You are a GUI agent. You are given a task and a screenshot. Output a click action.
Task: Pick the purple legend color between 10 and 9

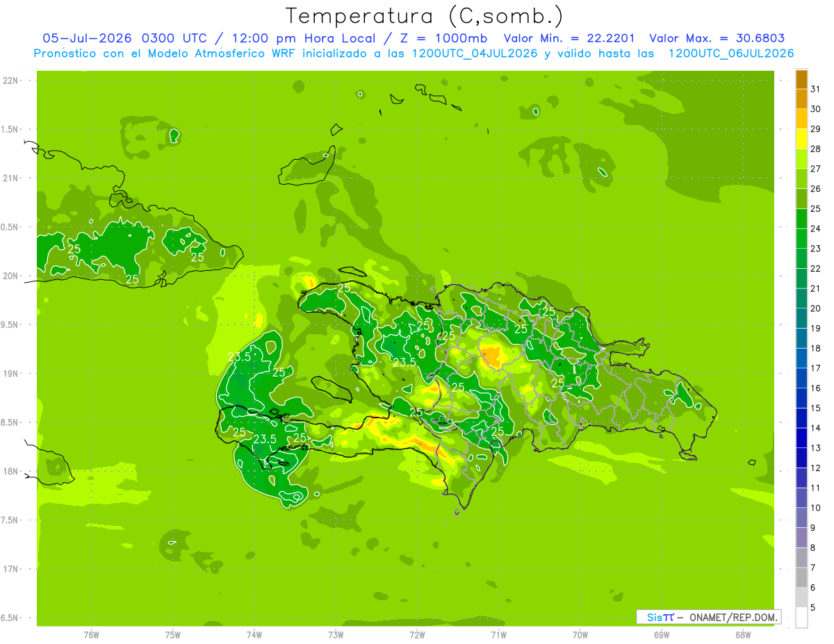coord(801,518)
